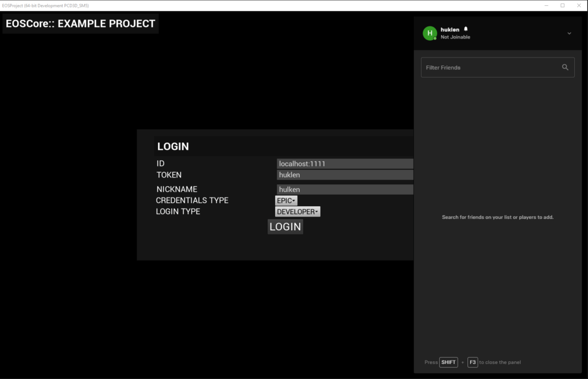Click the EOSCore:: EXAMPLE PROJECT title

(x=80, y=24)
